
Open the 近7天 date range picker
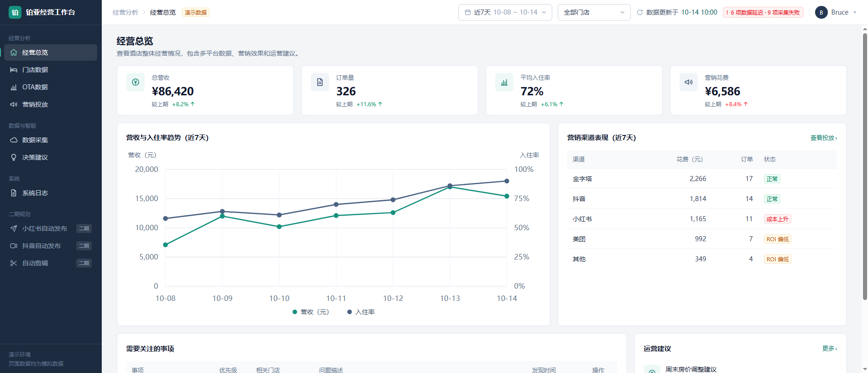pos(505,12)
